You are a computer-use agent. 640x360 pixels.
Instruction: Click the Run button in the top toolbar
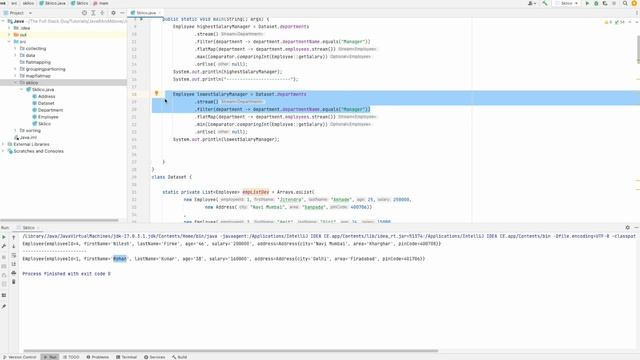pos(587,3)
